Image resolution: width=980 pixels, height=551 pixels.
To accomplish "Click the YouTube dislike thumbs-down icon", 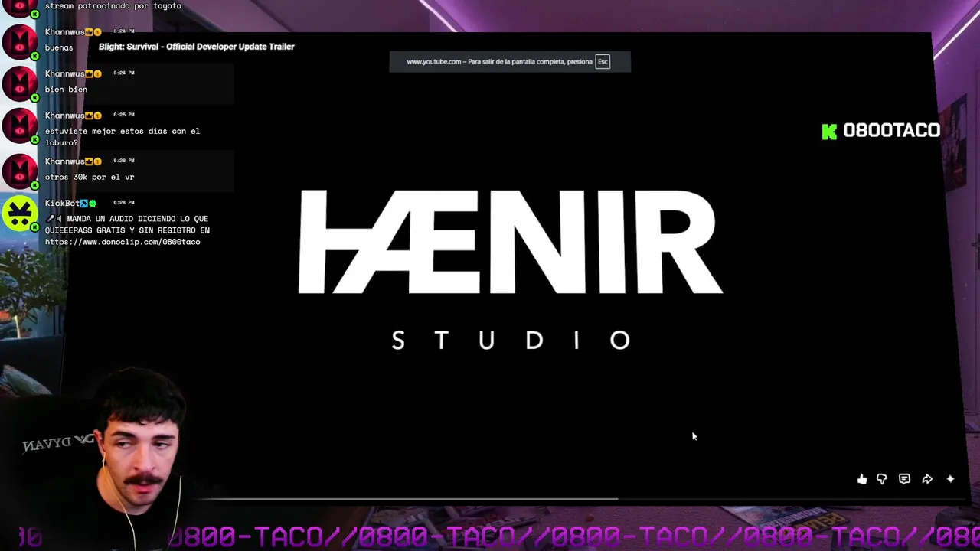I will click(x=882, y=479).
